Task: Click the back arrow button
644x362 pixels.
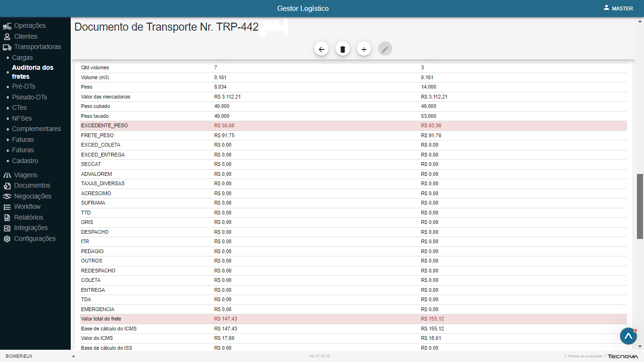Action: click(x=322, y=49)
